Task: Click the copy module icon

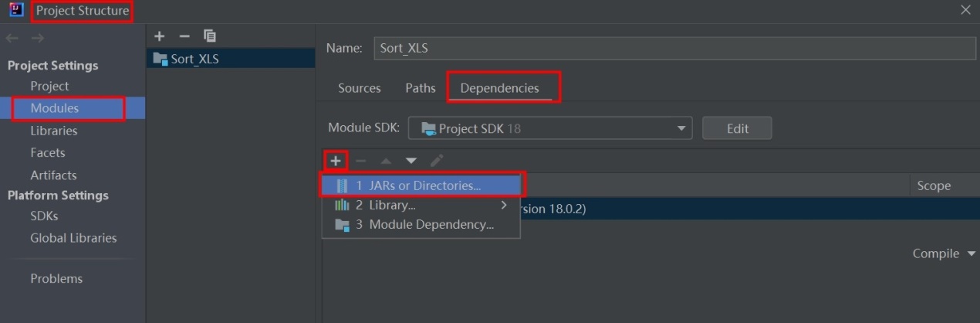Action: (x=209, y=36)
